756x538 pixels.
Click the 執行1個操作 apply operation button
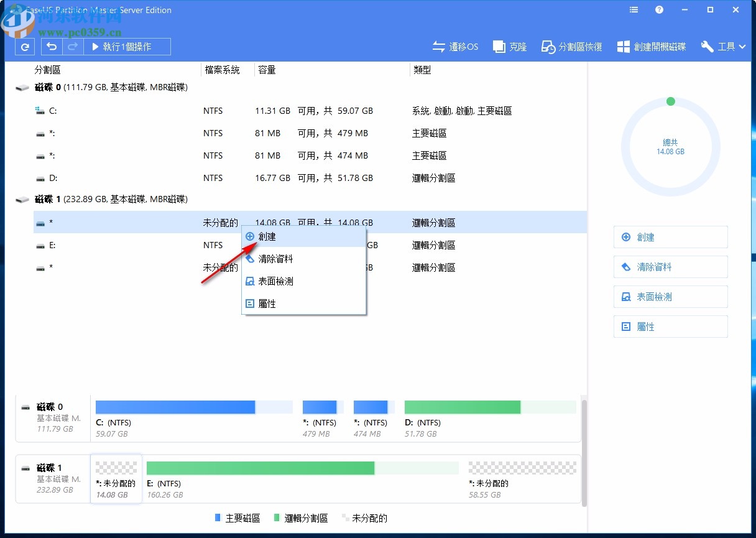[126, 46]
